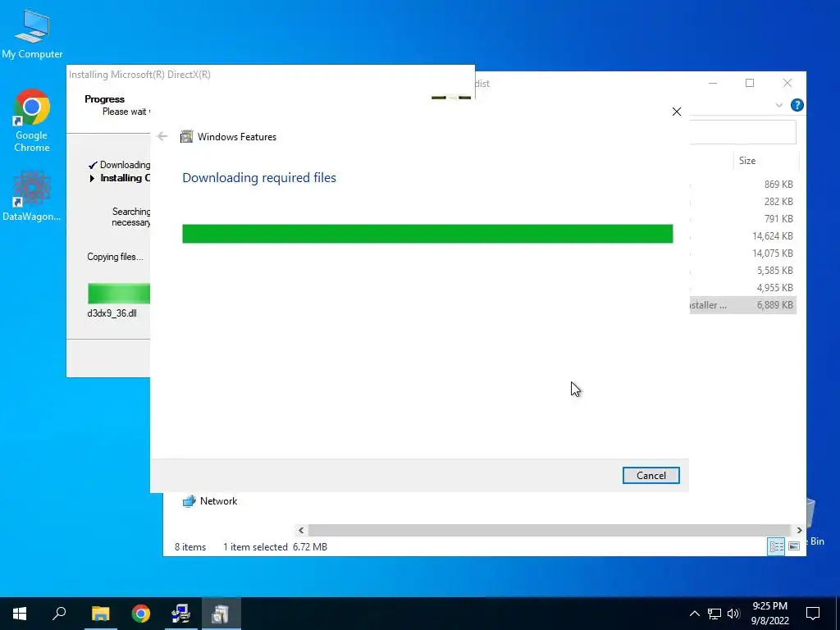
Task: Click the d3dx9_36.dll file name text
Action: tap(112, 313)
